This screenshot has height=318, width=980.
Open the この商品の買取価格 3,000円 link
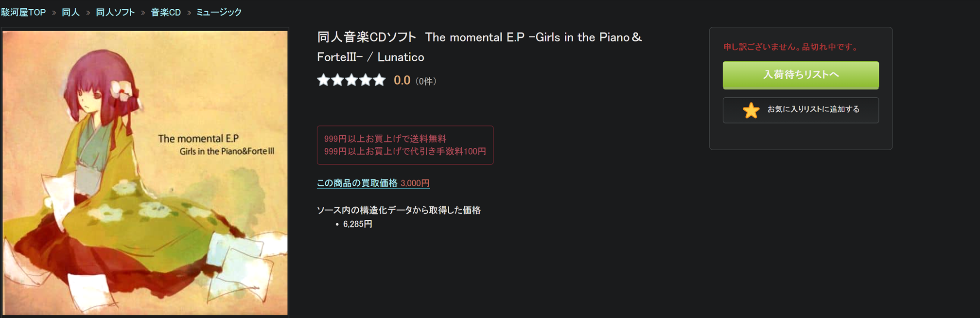pyautogui.click(x=373, y=183)
